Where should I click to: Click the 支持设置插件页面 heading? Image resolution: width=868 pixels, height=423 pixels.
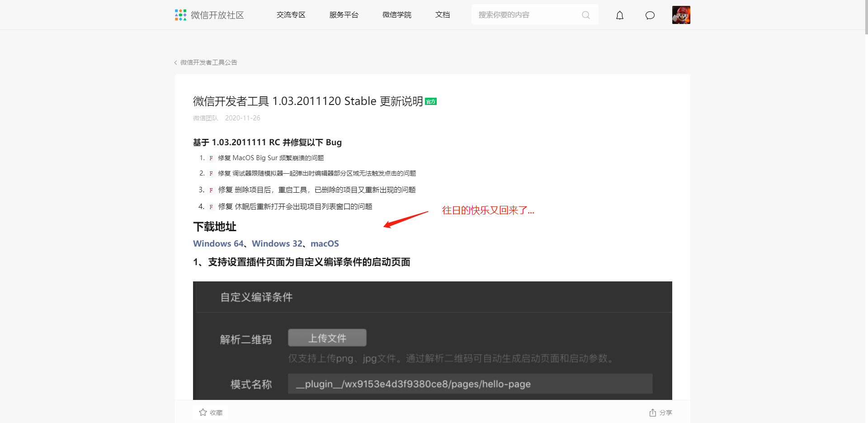[302, 262]
